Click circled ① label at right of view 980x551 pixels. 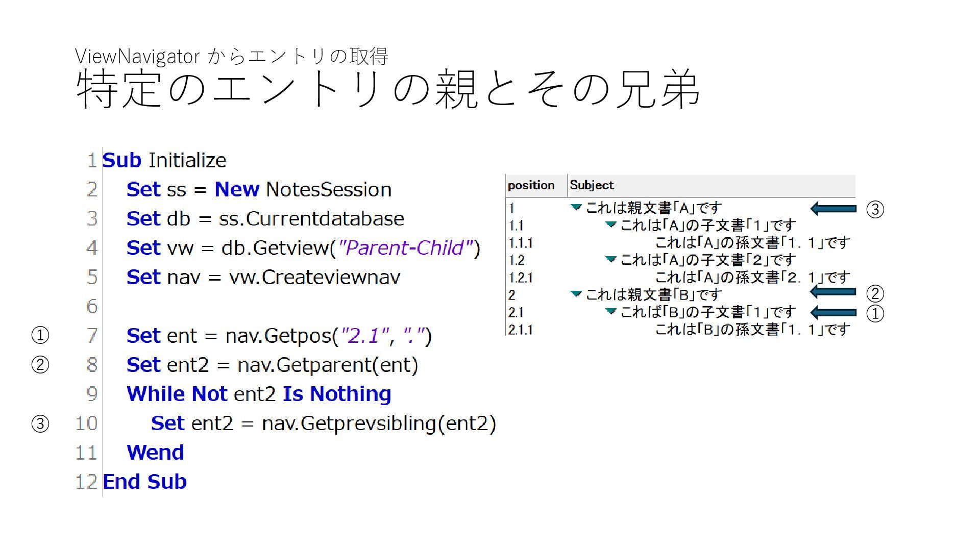[875, 313]
